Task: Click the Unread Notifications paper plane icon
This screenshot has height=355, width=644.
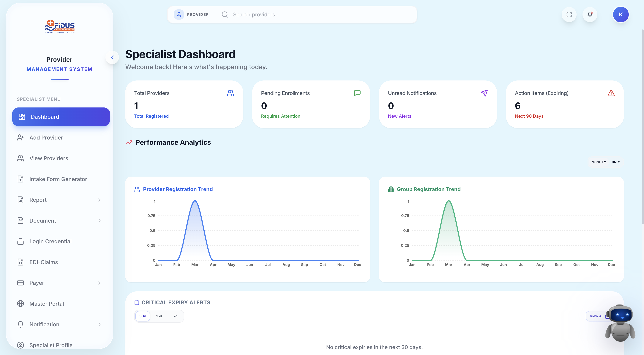Action: 484,93
